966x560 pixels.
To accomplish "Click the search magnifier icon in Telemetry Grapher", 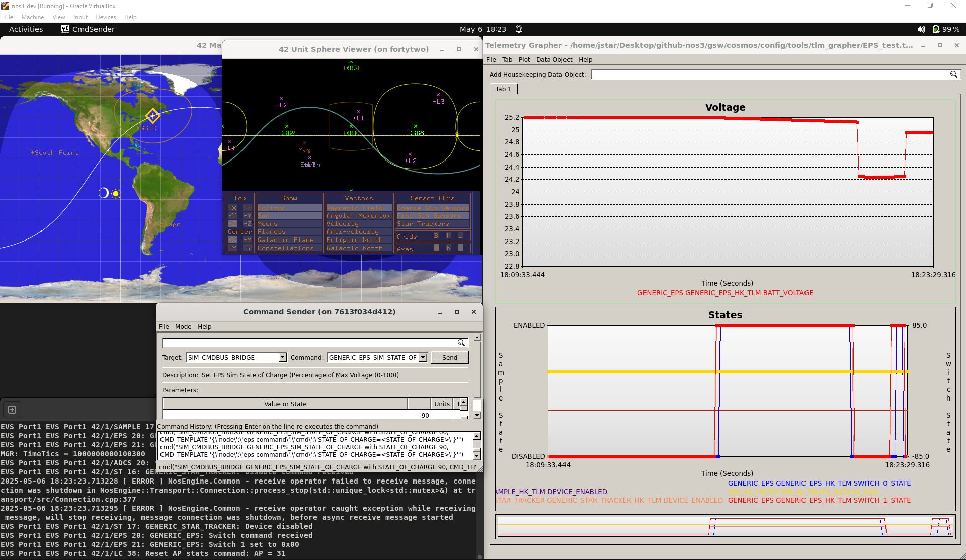I will click(x=953, y=74).
